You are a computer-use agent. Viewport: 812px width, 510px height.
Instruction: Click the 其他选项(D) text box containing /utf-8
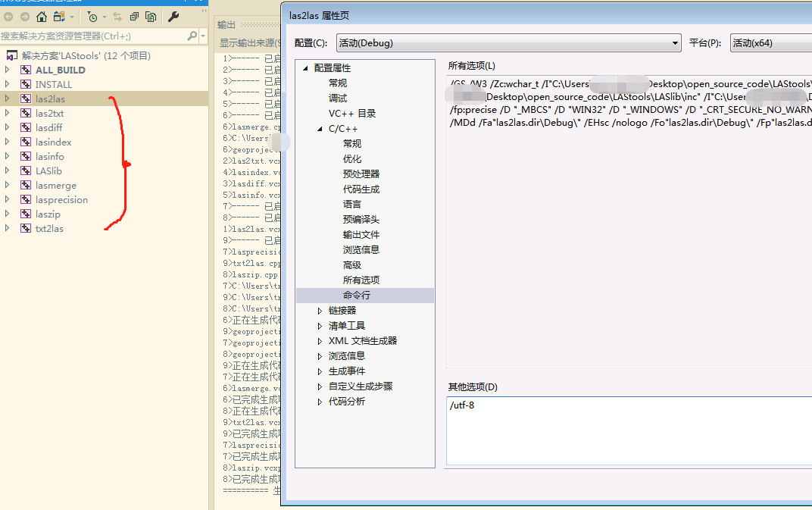click(629, 430)
